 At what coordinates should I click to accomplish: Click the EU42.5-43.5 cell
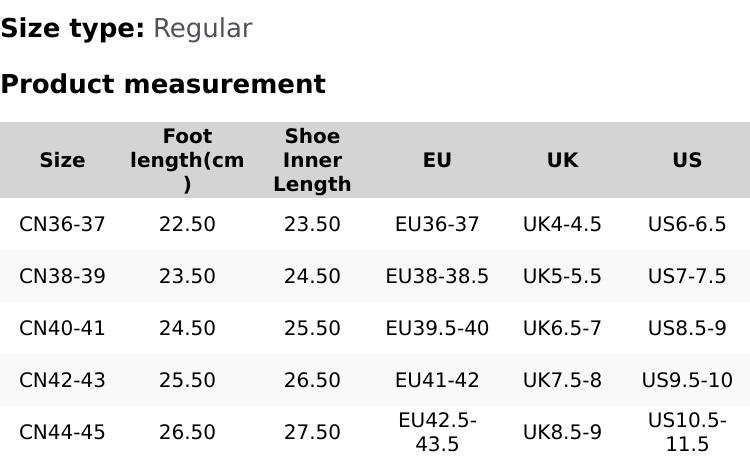point(437,432)
